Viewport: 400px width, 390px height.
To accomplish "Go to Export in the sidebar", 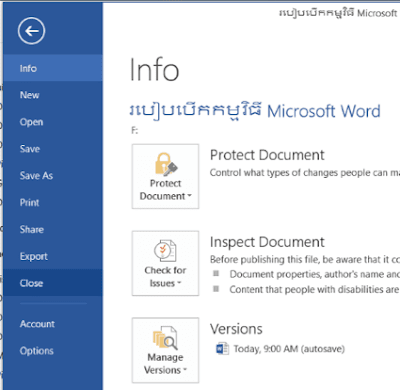I will 53,256.
